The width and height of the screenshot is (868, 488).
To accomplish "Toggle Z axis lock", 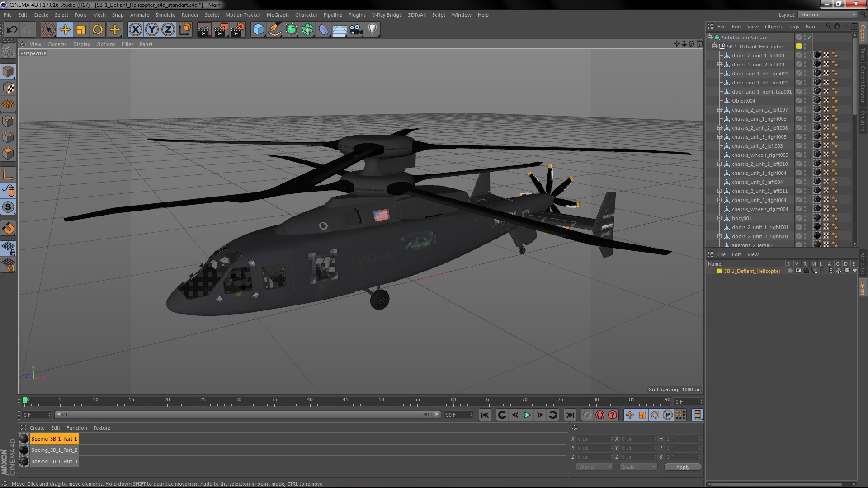I will coord(168,30).
